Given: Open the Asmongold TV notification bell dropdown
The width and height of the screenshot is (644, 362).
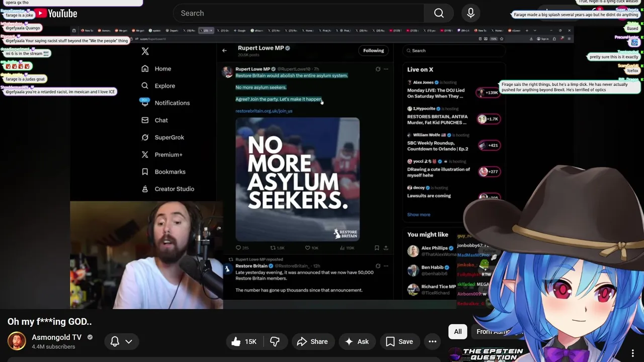Looking at the screenshot, I should (x=121, y=341).
